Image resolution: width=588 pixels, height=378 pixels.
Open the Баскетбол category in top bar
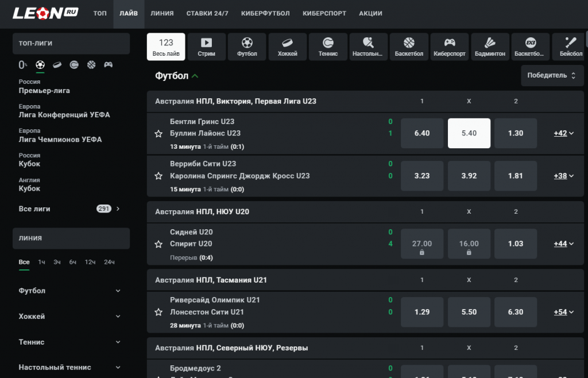click(x=409, y=47)
